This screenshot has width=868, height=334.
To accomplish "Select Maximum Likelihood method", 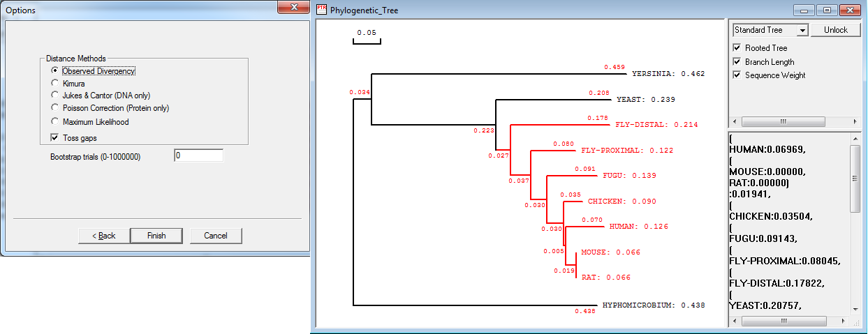I will pyautogui.click(x=90, y=122).
